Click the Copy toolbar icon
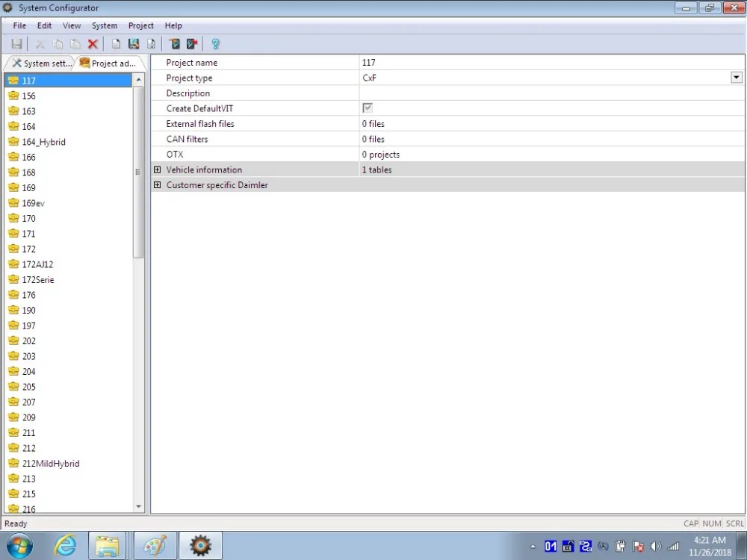Image resolution: width=747 pixels, height=560 pixels. point(58,44)
